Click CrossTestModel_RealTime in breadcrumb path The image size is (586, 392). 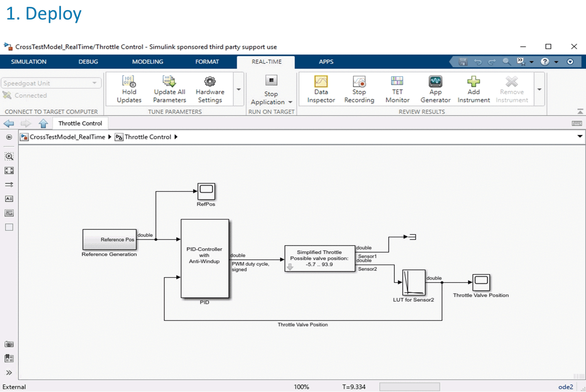67,137
